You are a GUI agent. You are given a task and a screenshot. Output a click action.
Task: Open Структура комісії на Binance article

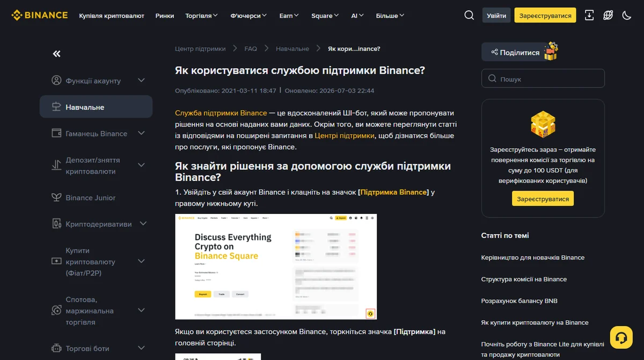point(524,279)
